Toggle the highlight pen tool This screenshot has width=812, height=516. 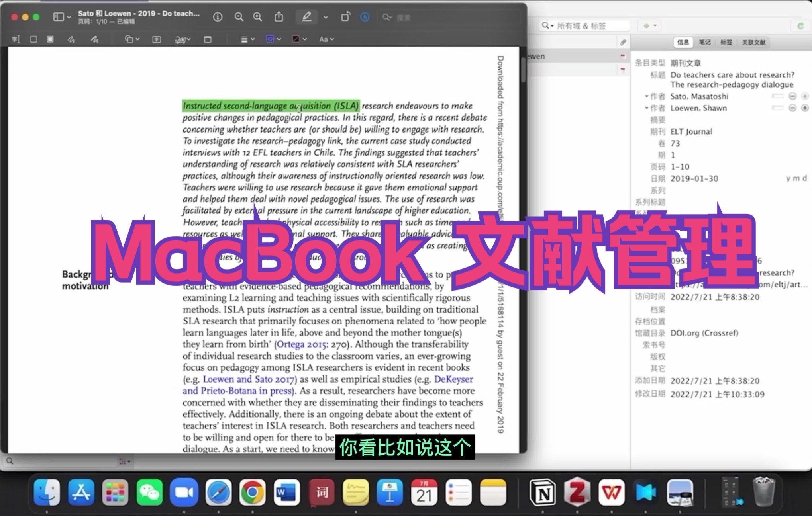pos(306,17)
